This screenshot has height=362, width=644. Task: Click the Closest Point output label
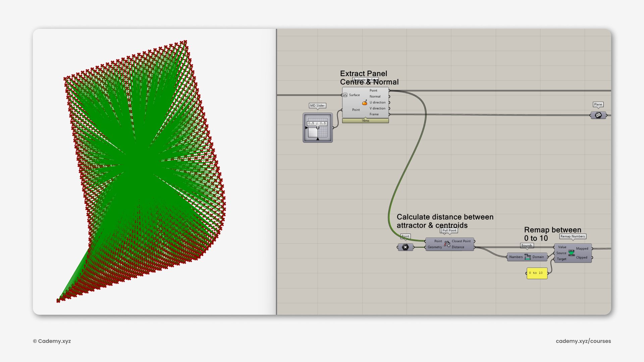click(x=461, y=241)
